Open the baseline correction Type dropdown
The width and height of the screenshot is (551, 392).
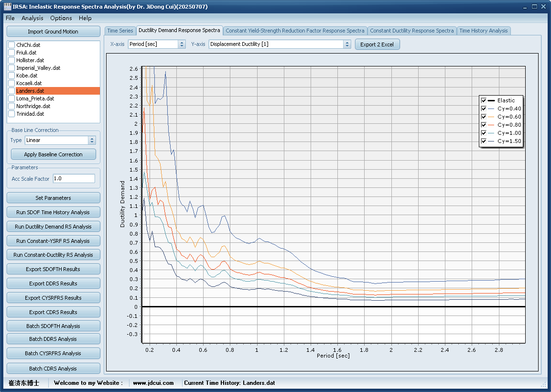point(92,140)
